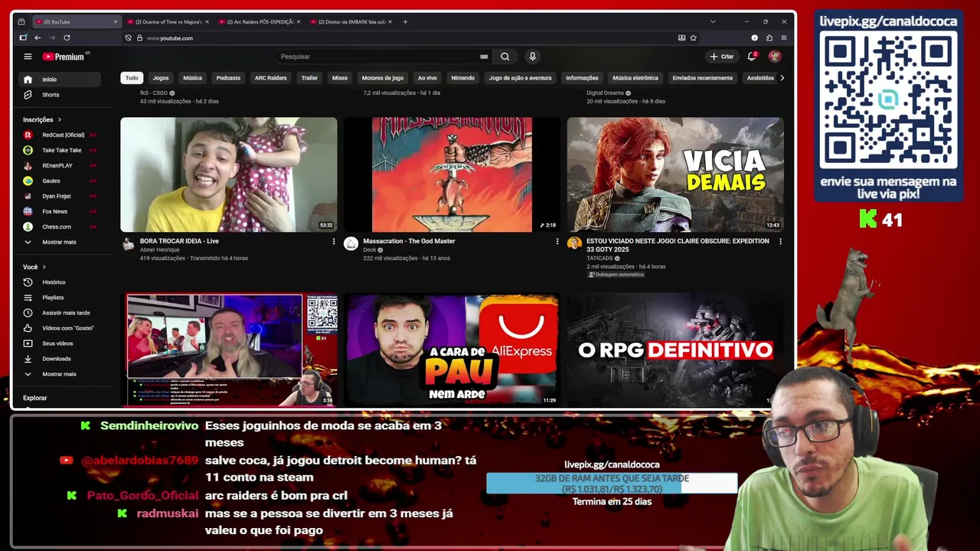Go back in browser history
Image resolution: width=980 pixels, height=551 pixels.
coord(37,37)
